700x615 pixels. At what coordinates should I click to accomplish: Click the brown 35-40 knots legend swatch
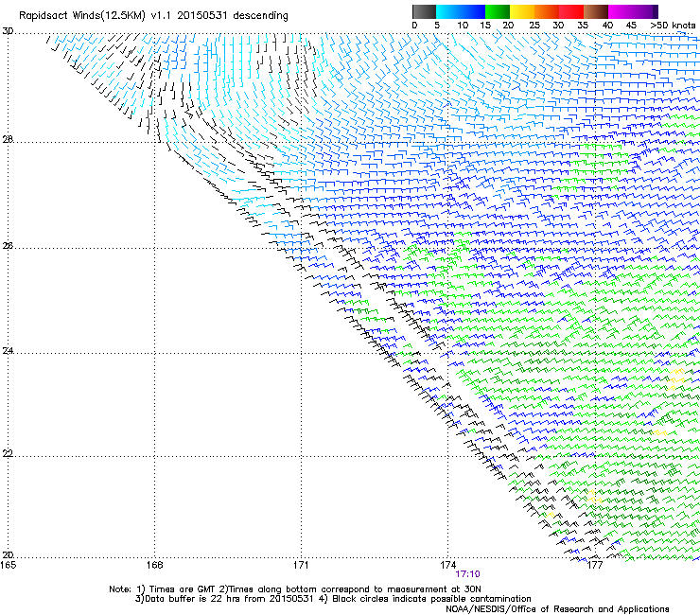pos(596,11)
